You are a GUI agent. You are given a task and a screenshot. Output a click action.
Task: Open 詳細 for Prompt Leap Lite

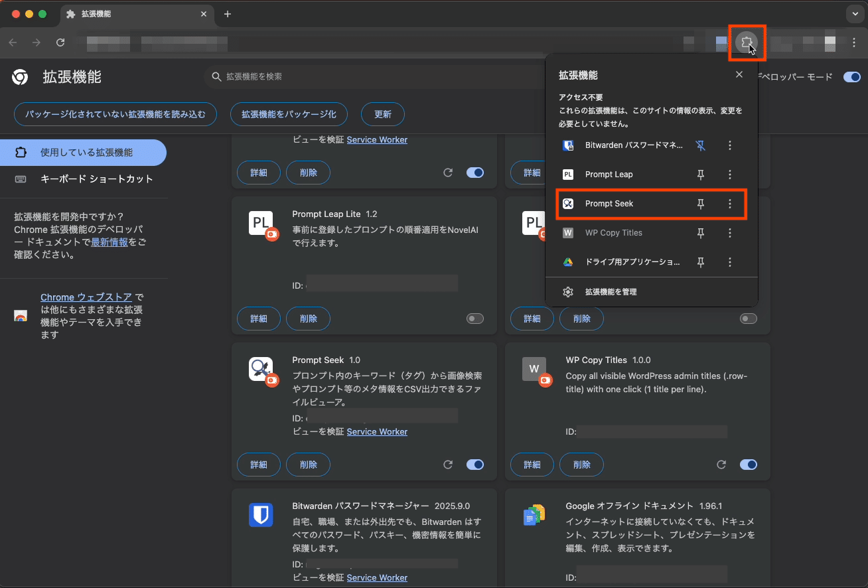(259, 319)
